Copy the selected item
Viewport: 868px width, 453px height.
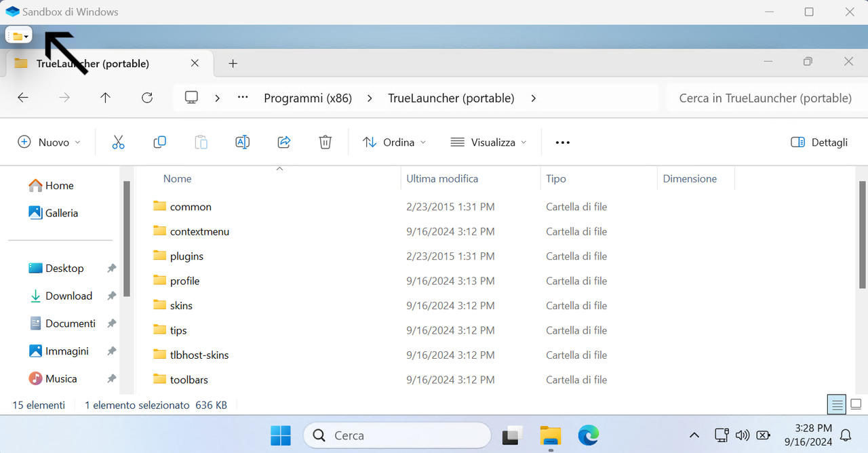coord(160,142)
